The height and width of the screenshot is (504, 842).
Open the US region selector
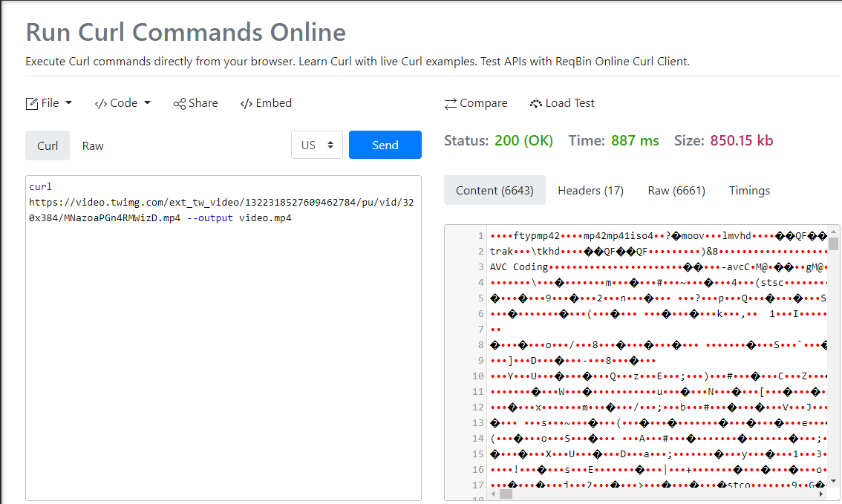[317, 145]
